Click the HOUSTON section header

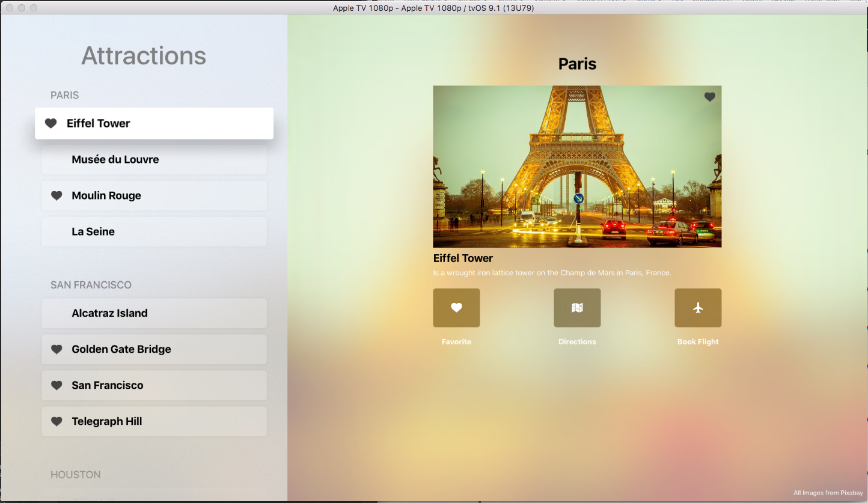[76, 474]
